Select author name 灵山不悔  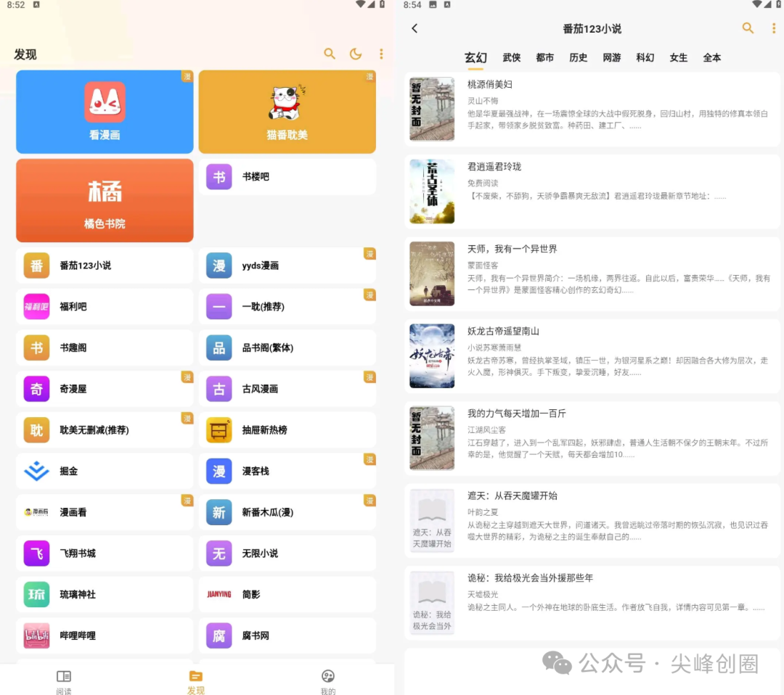(x=483, y=101)
